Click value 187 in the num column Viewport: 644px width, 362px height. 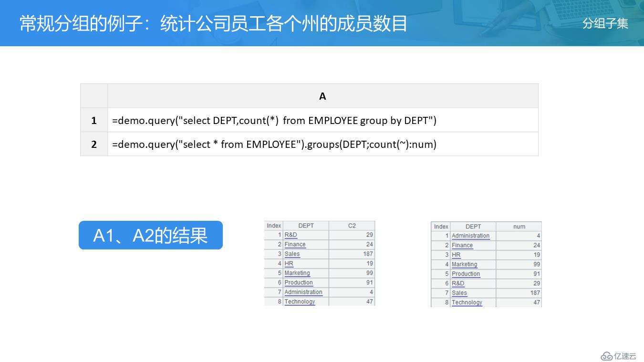click(535, 293)
